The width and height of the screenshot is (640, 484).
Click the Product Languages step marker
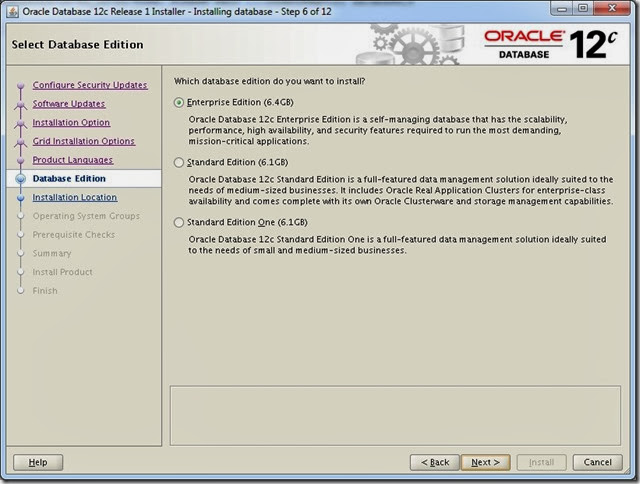point(21,160)
